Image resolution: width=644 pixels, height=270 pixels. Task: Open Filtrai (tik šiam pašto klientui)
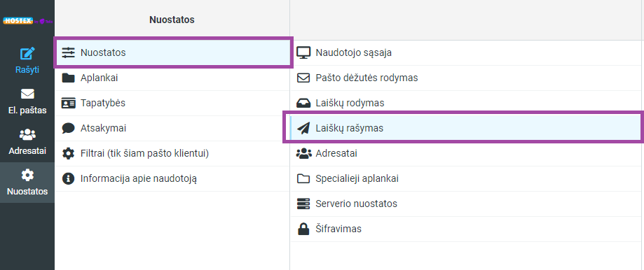[x=172, y=153]
